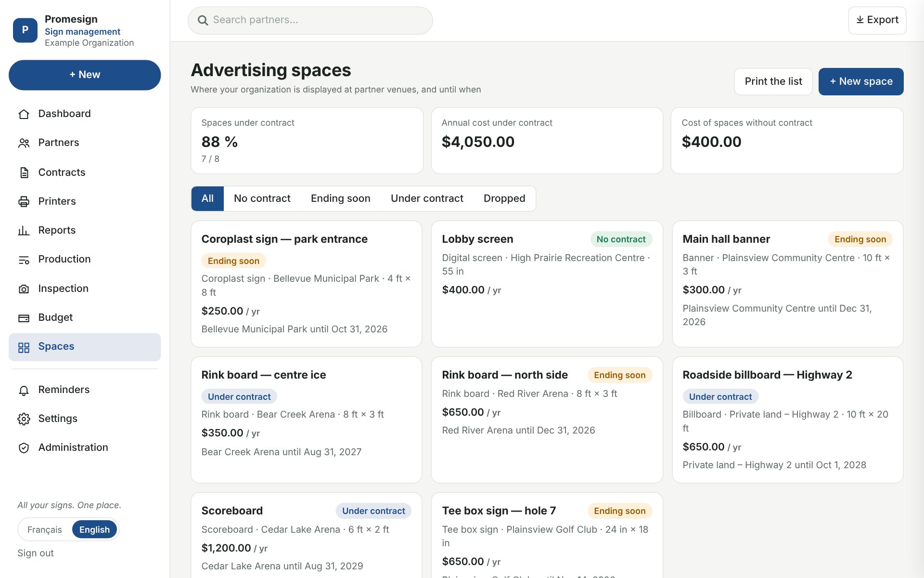Filter by No contract tab
924x578 pixels.
coord(262,198)
